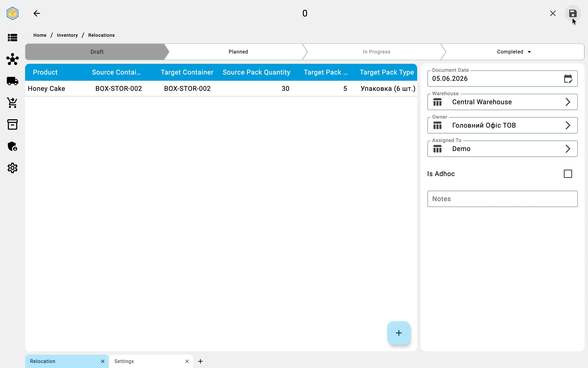The height and width of the screenshot is (368, 588).
Task: Open the settings gear sidebar icon
Action: point(12,168)
